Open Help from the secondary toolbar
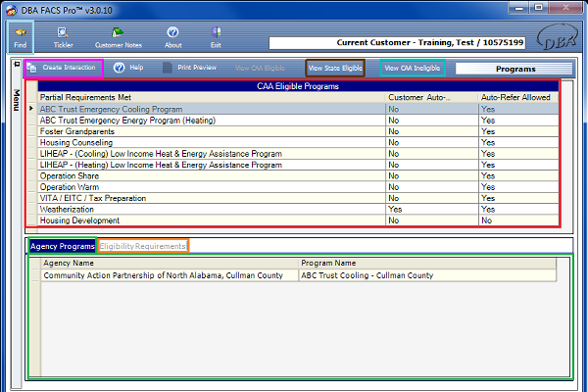 pyautogui.click(x=128, y=68)
